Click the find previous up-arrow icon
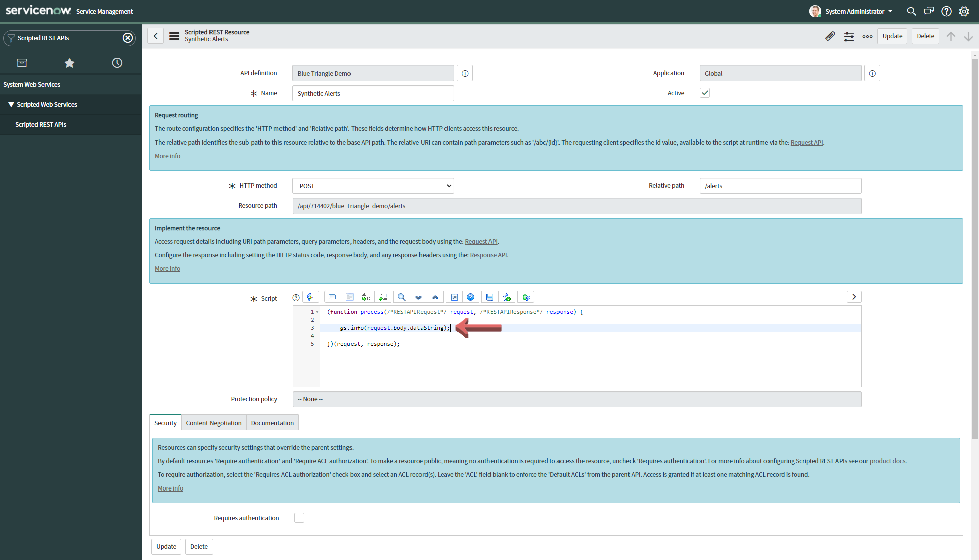Screen dimensions: 979x560 [x=435, y=297]
